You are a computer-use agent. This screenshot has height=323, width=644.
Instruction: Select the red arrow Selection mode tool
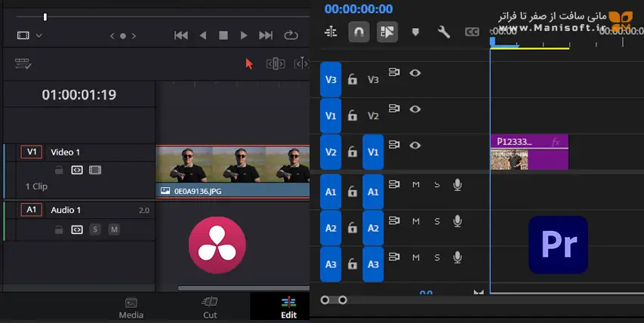click(249, 63)
